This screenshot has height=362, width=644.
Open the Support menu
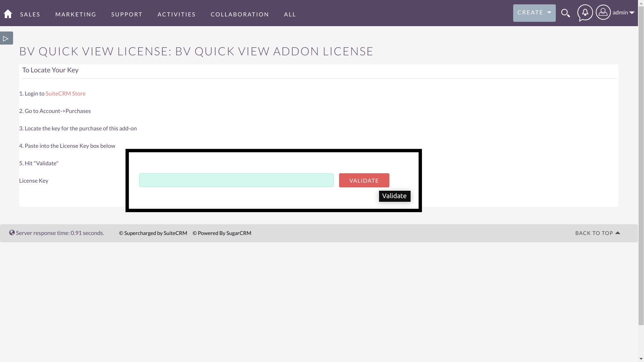pyautogui.click(x=127, y=14)
